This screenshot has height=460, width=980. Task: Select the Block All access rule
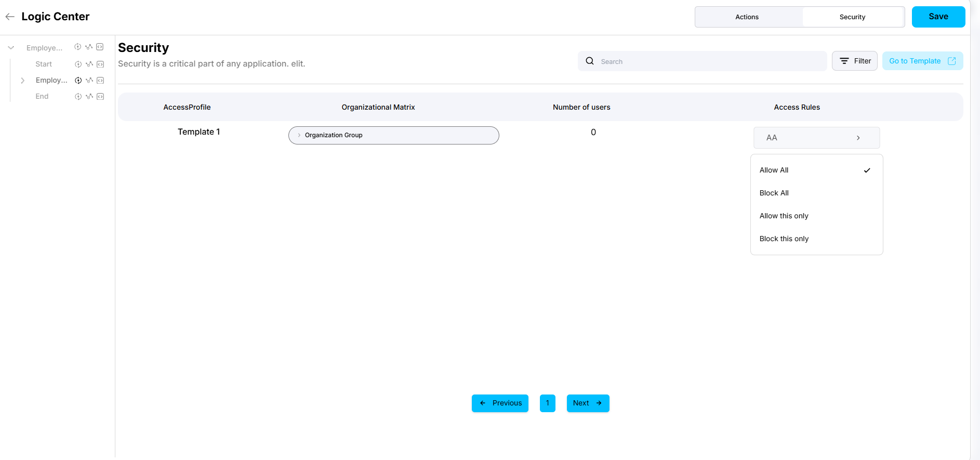[x=774, y=193]
